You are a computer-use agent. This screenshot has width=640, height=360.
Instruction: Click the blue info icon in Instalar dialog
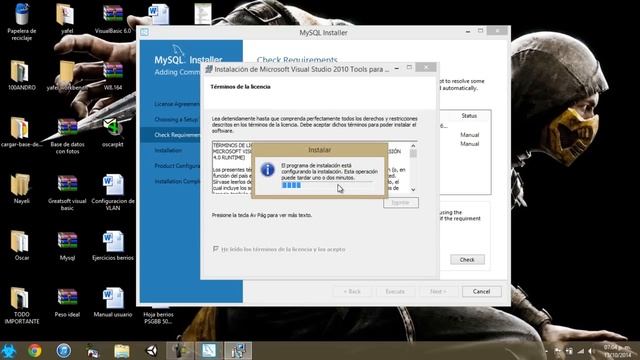pyautogui.click(x=267, y=169)
